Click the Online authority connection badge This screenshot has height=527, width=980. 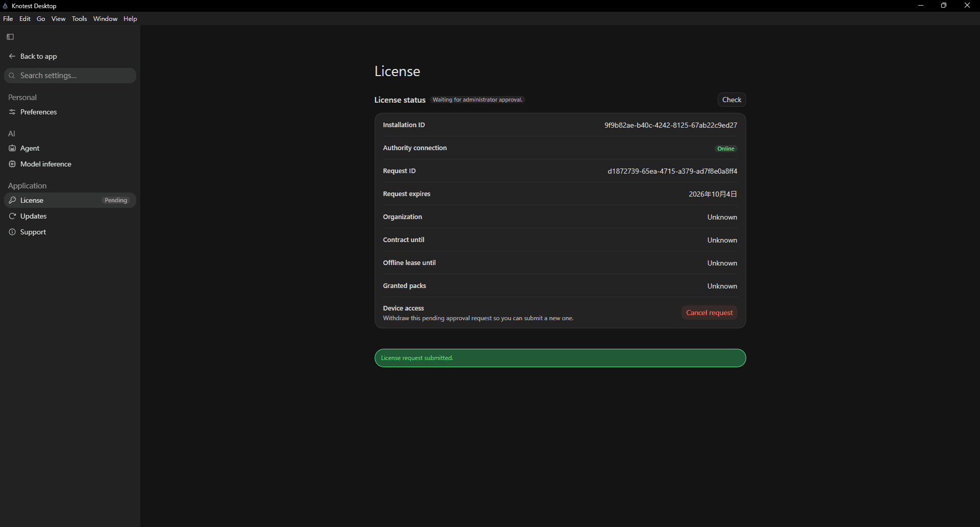tap(725, 149)
